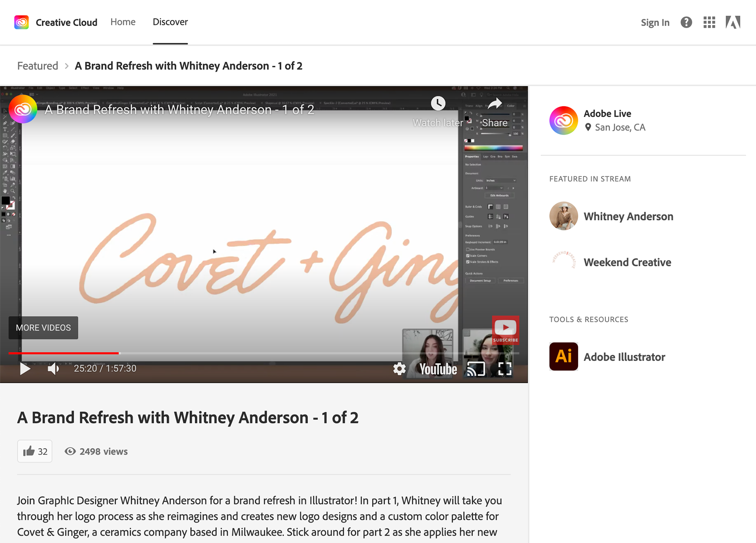
Task: Click the channel avatar in video header
Action: pyautogui.click(x=23, y=109)
